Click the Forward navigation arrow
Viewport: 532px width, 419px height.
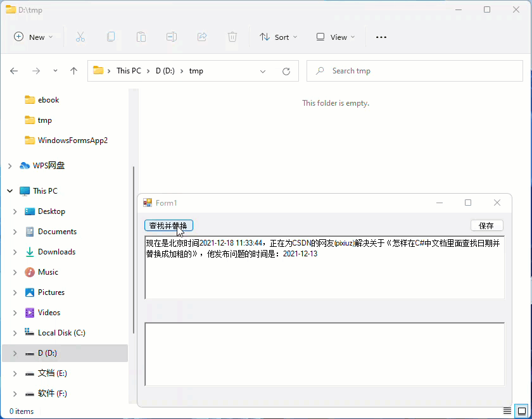click(36, 71)
